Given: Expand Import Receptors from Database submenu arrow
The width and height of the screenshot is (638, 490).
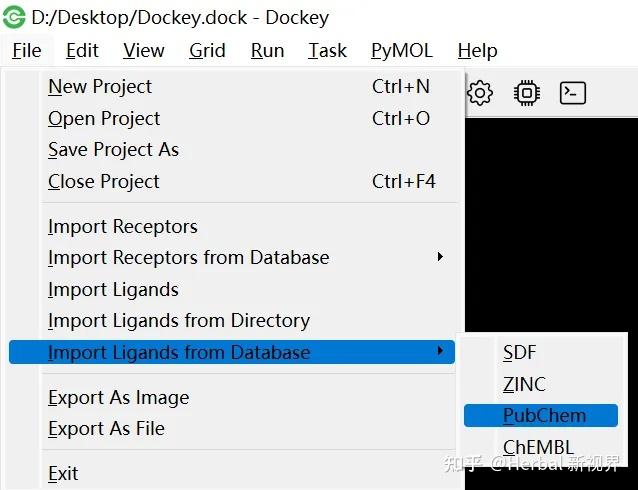Looking at the screenshot, I should 440,257.
